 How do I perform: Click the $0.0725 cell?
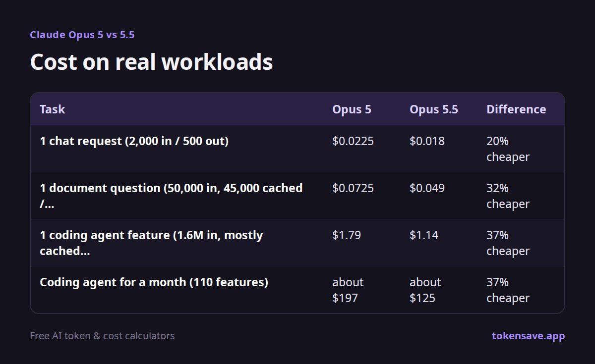353,188
